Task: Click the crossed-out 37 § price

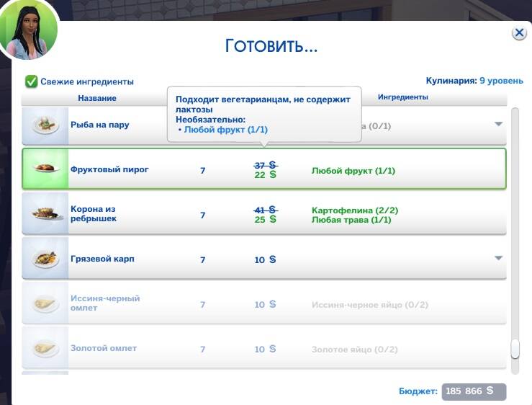Action: click(266, 166)
